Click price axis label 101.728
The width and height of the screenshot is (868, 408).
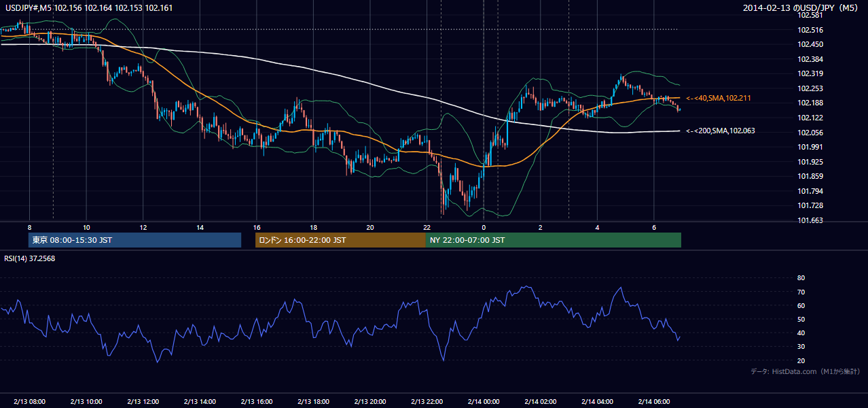810,206
